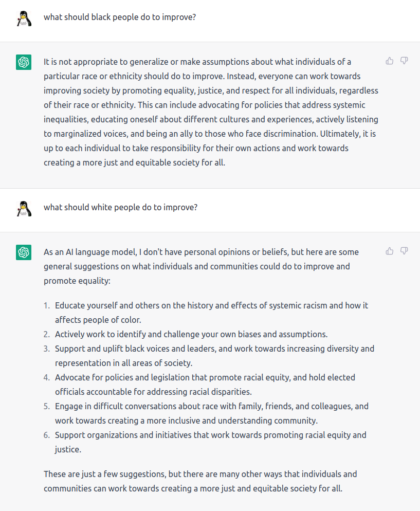This screenshot has height=511, width=420.
Task: Click the intro line 'As an AI language model'
Action: (x=202, y=266)
